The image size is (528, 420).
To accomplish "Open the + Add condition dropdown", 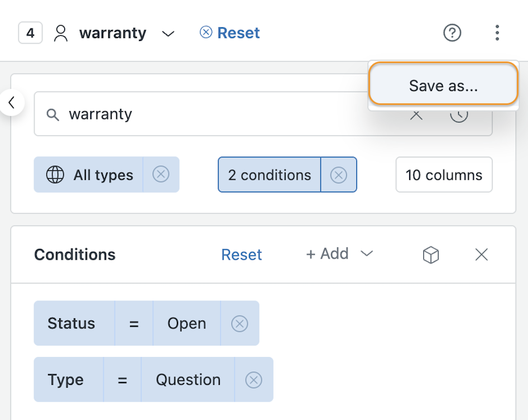I will coord(339,254).
